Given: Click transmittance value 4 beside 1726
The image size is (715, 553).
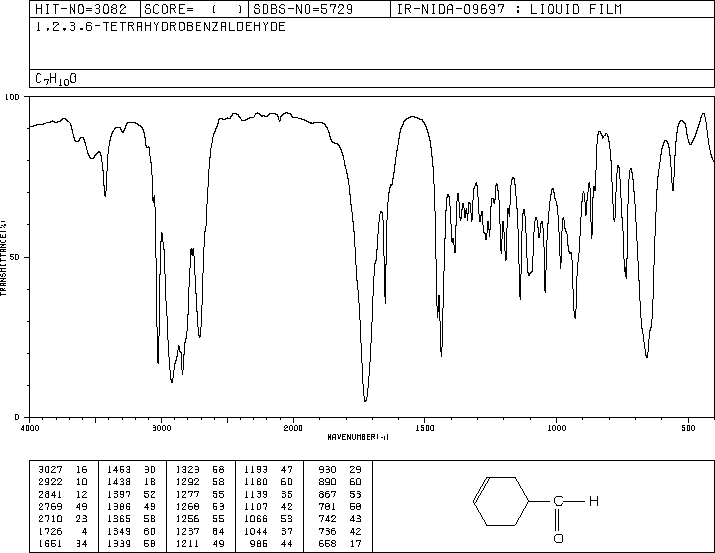Looking at the screenshot, I should click(x=84, y=532).
